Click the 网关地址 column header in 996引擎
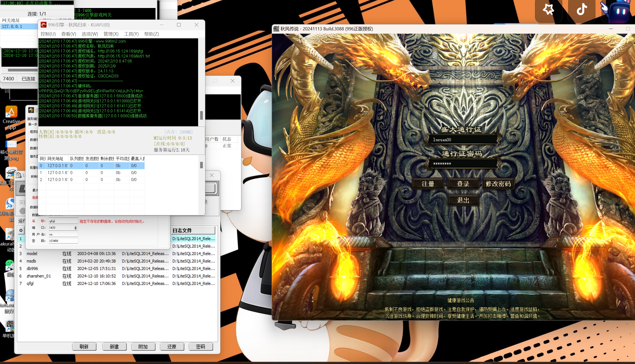635x364 pixels. tap(57, 159)
